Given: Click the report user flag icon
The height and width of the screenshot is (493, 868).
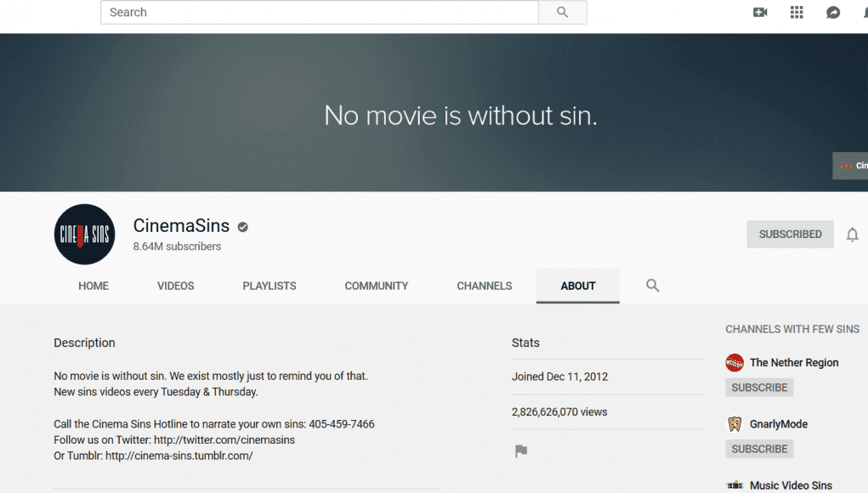Looking at the screenshot, I should [x=521, y=451].
